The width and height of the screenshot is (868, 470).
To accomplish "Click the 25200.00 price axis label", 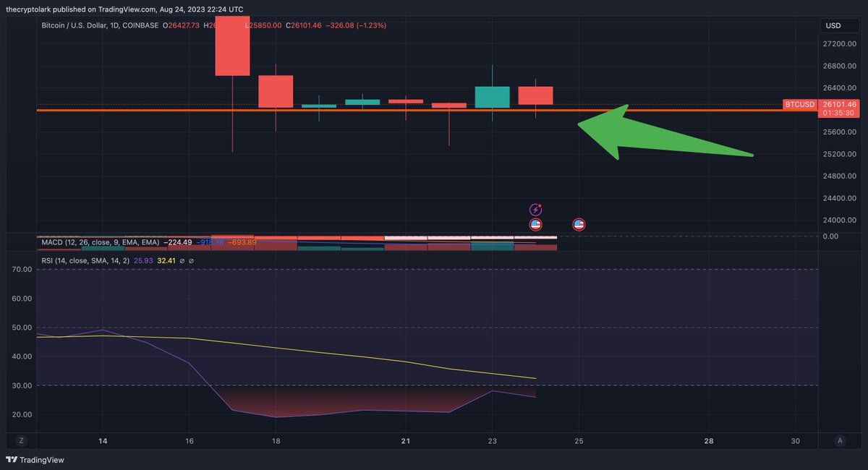I will click(840, 154).
